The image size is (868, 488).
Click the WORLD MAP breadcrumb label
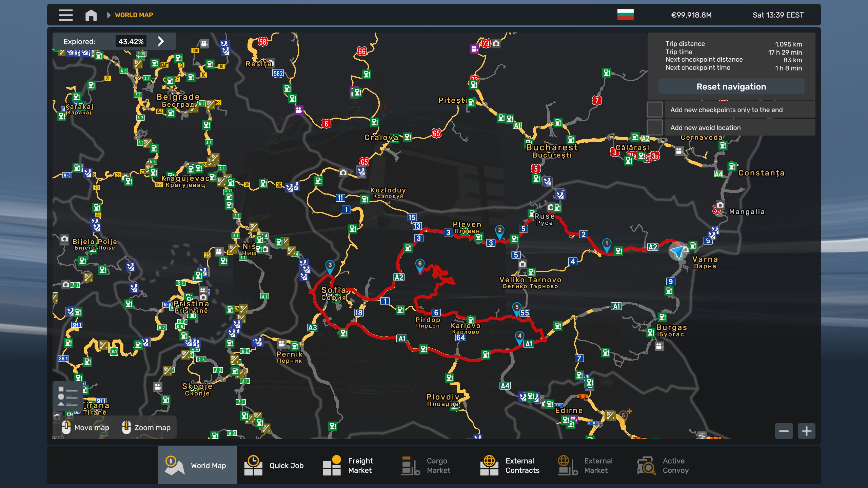pos(134,15)
